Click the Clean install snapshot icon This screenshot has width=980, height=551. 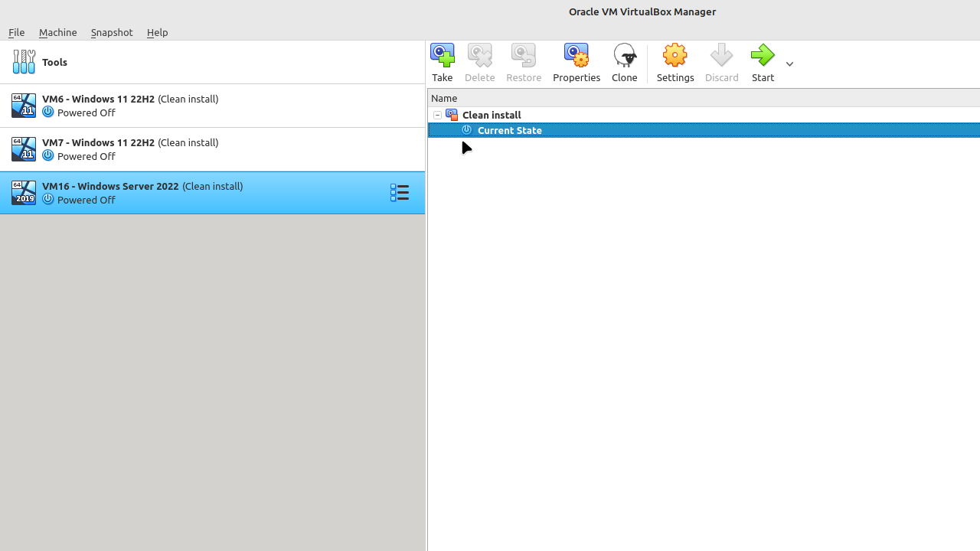pyautogui.click(x=452, y=115)
